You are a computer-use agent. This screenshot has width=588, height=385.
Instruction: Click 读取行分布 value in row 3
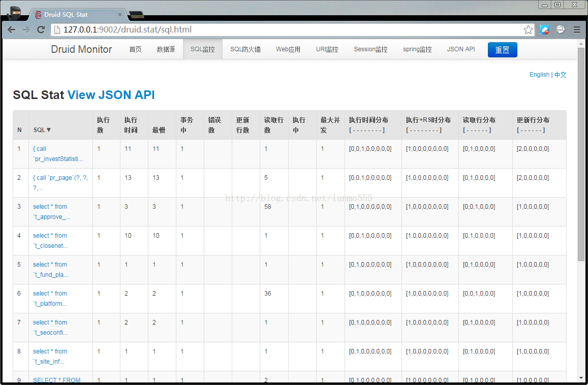click(x=479, y=207)
